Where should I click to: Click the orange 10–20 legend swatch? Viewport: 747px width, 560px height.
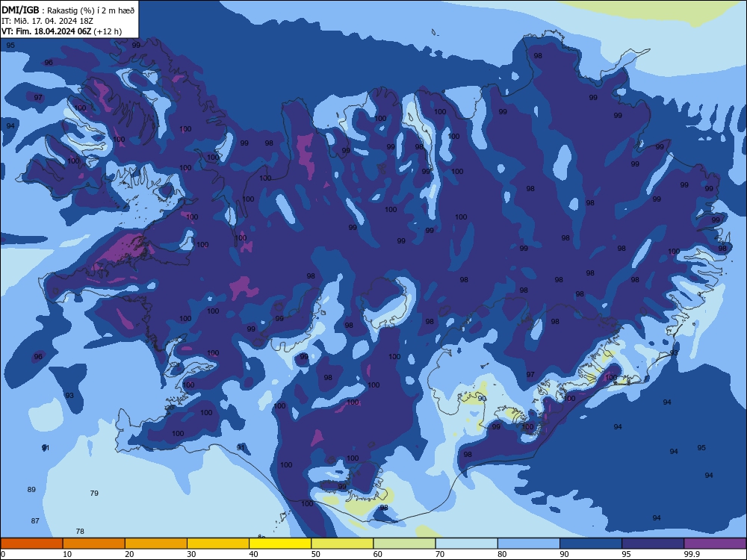(x=94, y=544)
